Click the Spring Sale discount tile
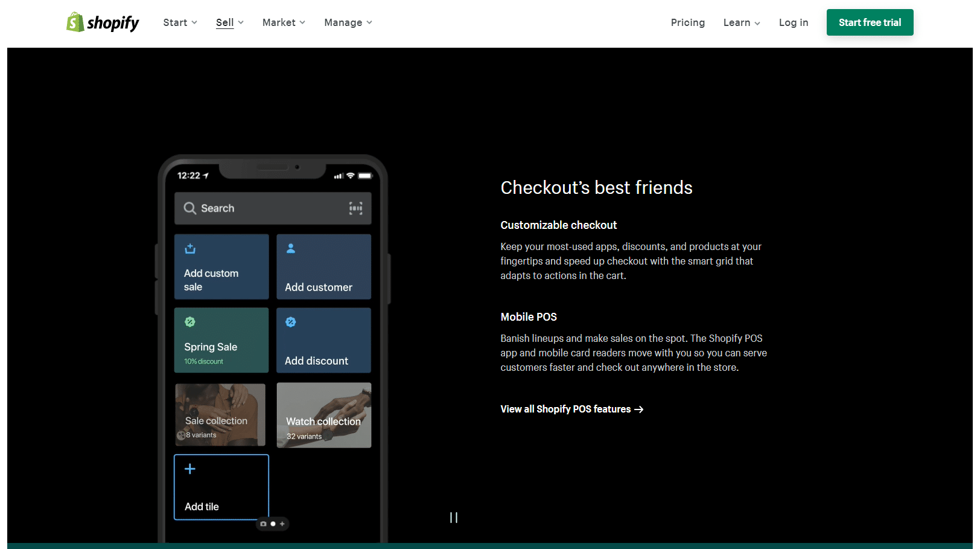Screen dimensions: 980x549 coord(221,340)
